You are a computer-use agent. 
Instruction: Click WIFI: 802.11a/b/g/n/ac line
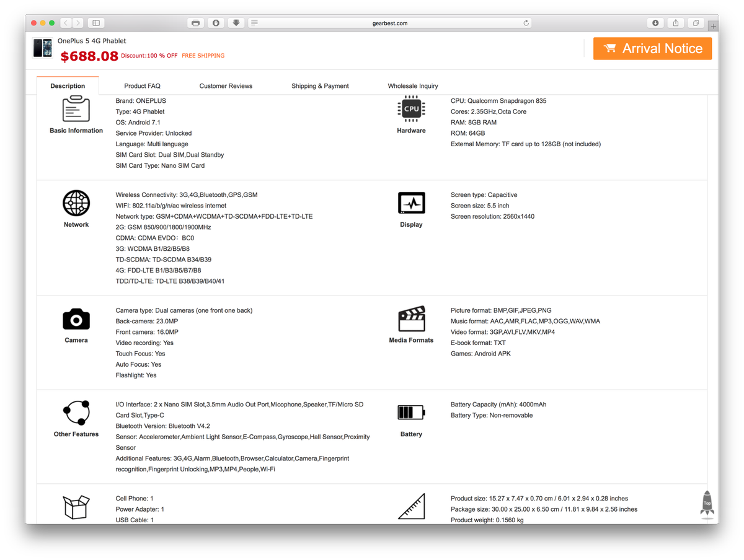click(x=171, y=206)
